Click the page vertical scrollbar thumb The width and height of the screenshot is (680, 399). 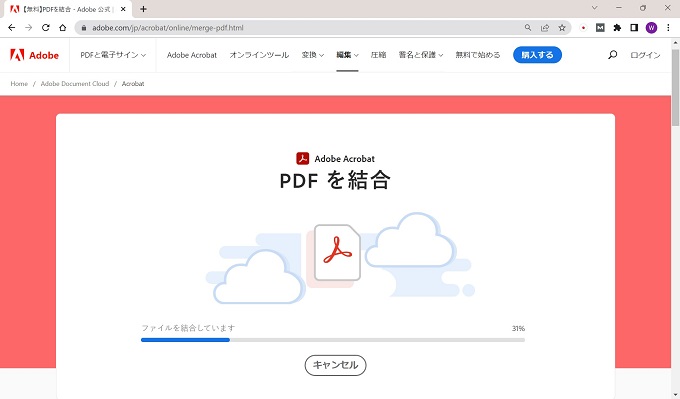pyautogui.click(x=675, y=87)
